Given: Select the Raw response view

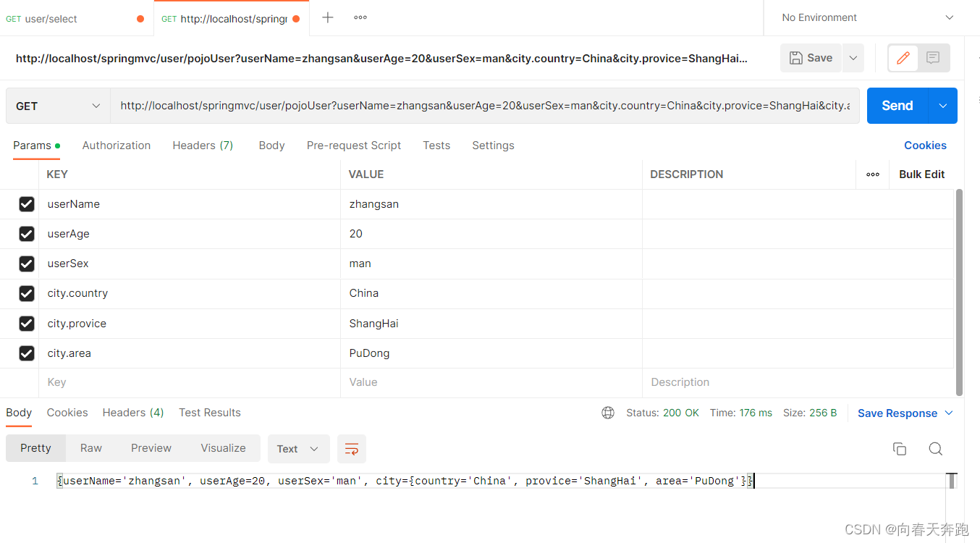Looking at the screenshot, I should 91,448.
